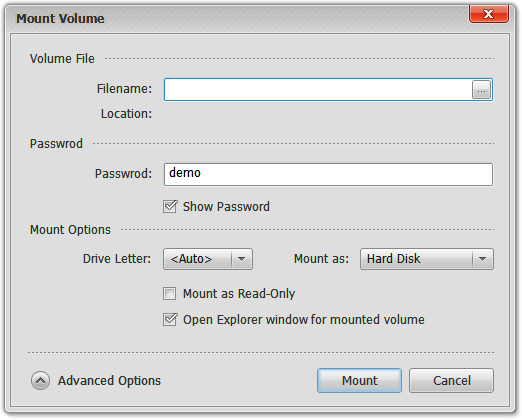Click the browse (...) button for Filename
The width and height of the screenshot is (522, 420).
[481, 89]
